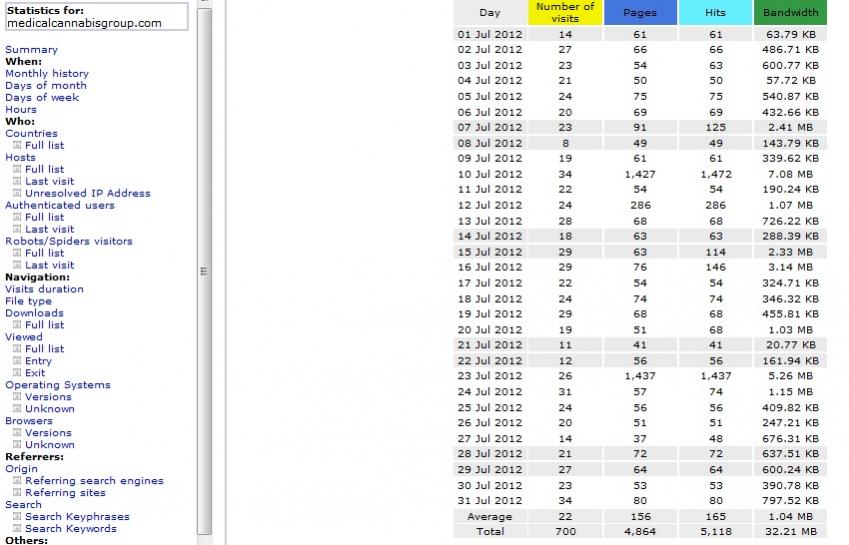Click the Day column header
This screenshot has width=849, height=545.
tap(489, 12)
